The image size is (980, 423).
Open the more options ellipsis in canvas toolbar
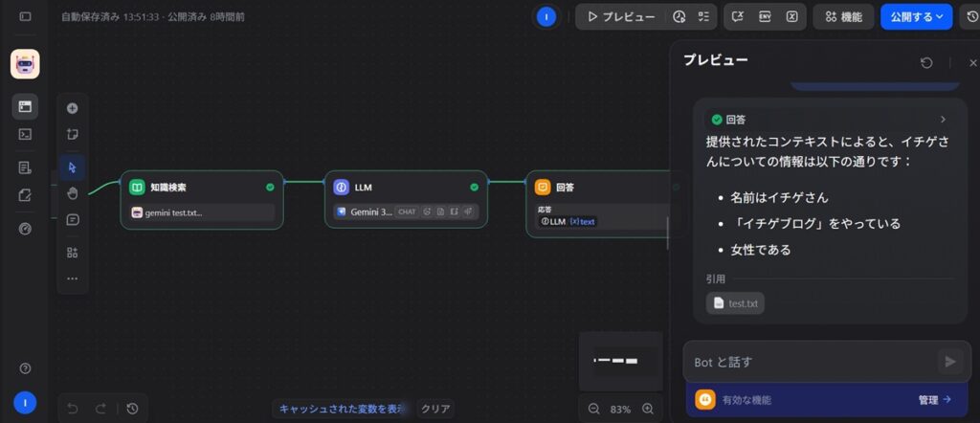pos(73,278)
